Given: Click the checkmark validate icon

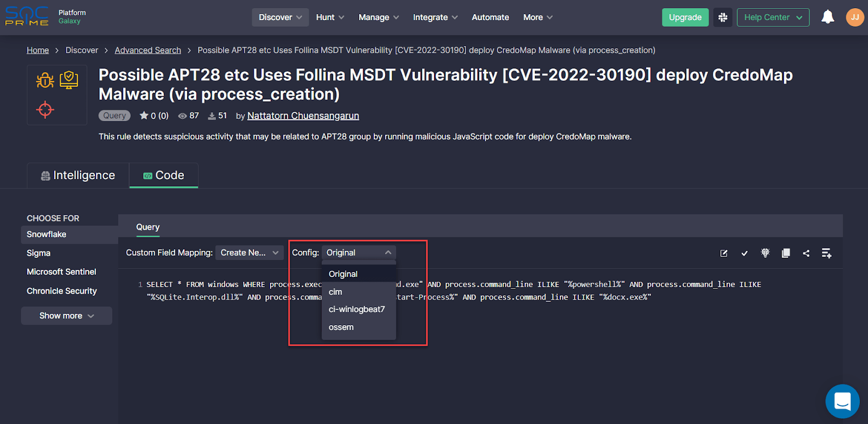Looking at the screenshot, I should (744, 254).
